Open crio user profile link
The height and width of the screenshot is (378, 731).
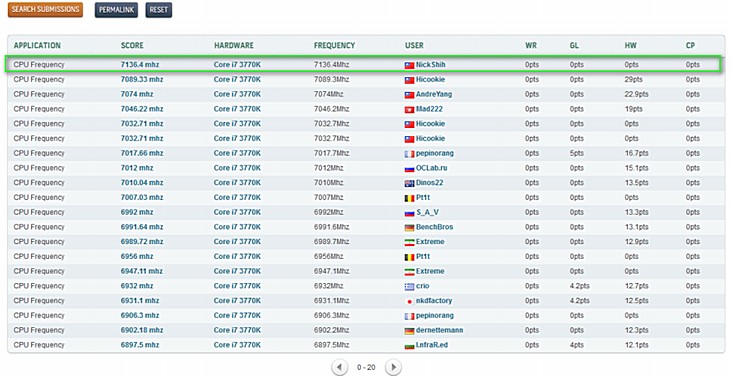(422, 286)
